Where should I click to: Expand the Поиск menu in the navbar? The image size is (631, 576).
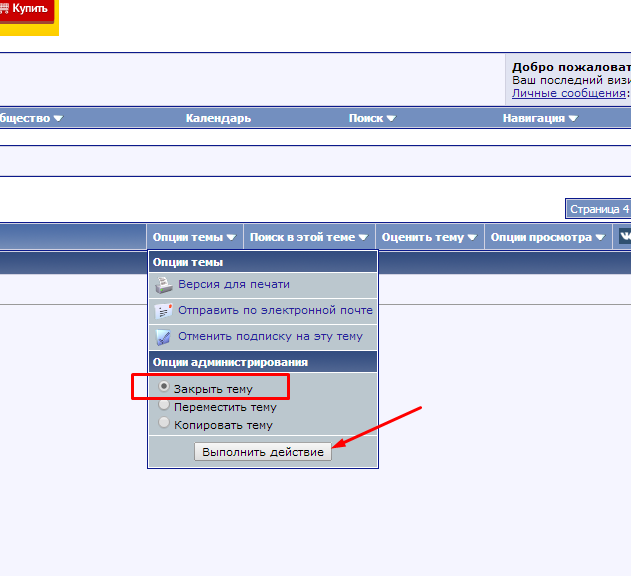pyautogui.click(x=372, y=118)
